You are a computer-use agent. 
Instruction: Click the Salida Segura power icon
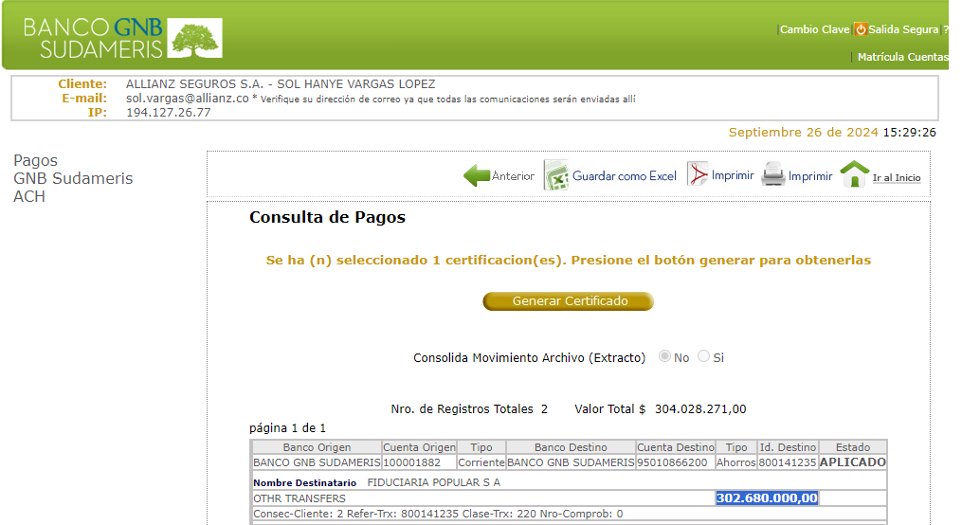coord(861,29)
